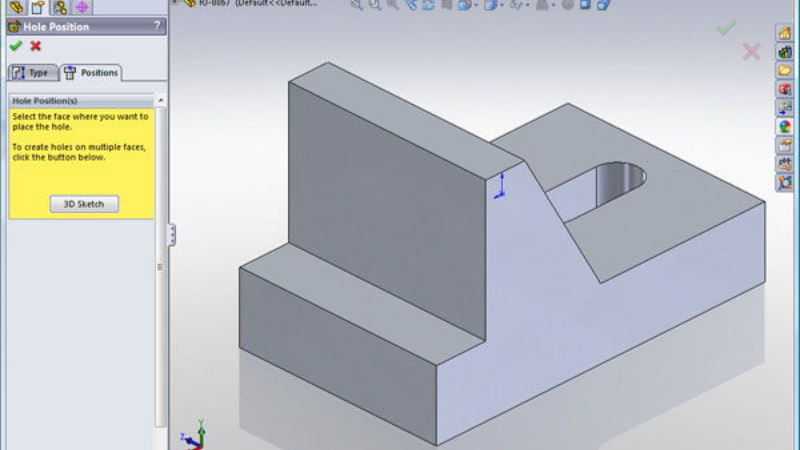800x450 pixels.
Task: Click the Zoom to Fit icon
Action: (357, 5)
